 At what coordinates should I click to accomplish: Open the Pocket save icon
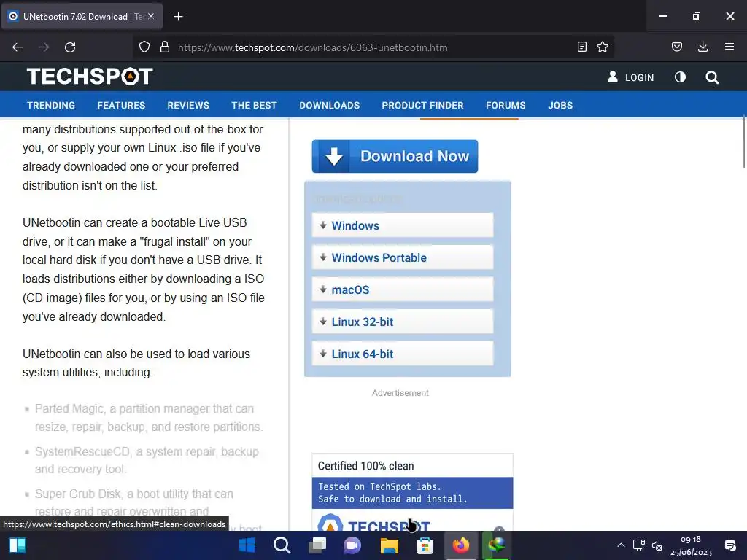(677, 47)
